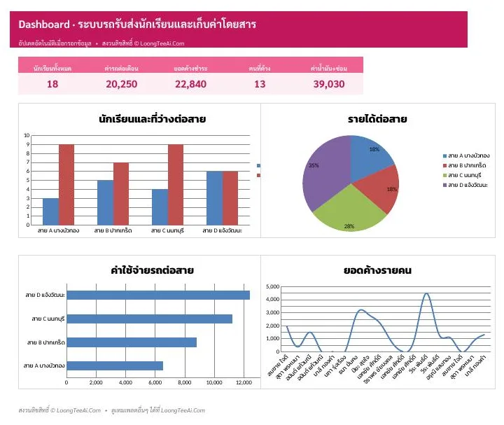The image size is (504, 425).
Task: Click green swatch for สาย C in pie legend
Action: (445, 175)
